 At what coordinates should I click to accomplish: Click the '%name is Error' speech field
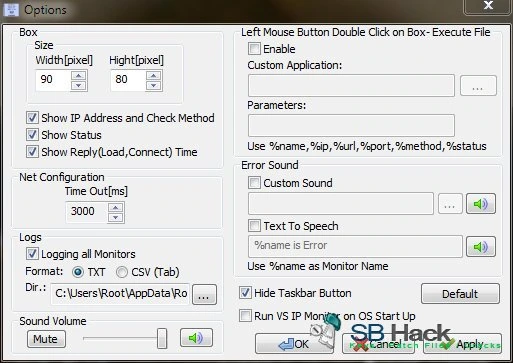point(355,246)
